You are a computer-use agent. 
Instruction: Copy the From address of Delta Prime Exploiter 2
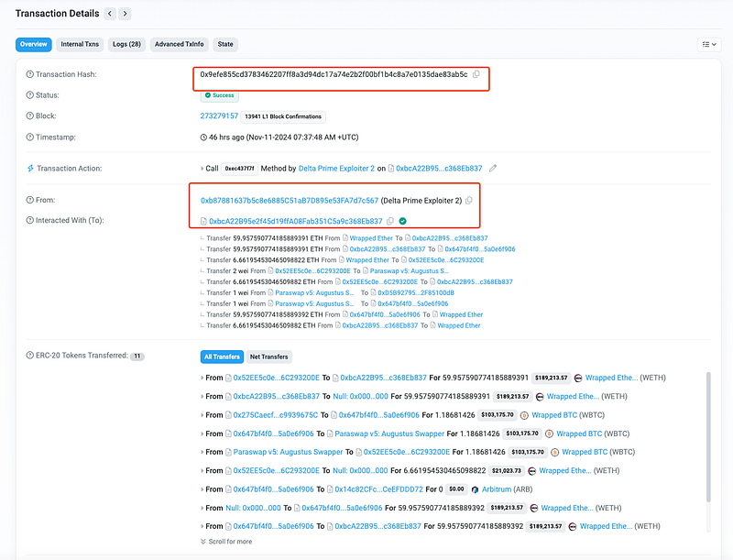pos(468,201)
